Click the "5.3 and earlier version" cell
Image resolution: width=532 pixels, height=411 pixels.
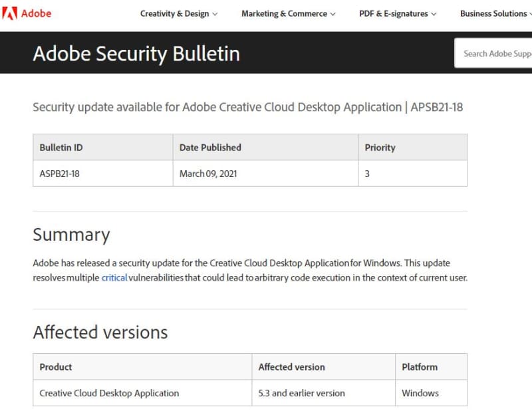(301, 393)
